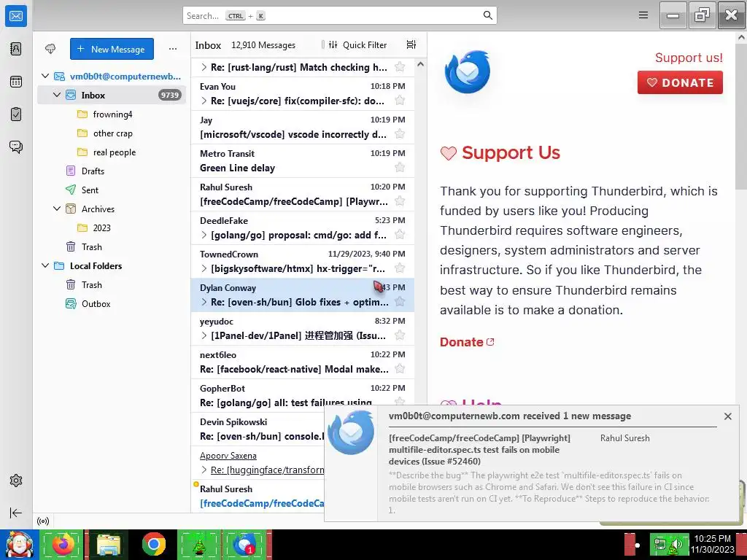This screenshot has height=560, width=747.
Task: Open the 2023 archive folder
Action: click(112, 227)
